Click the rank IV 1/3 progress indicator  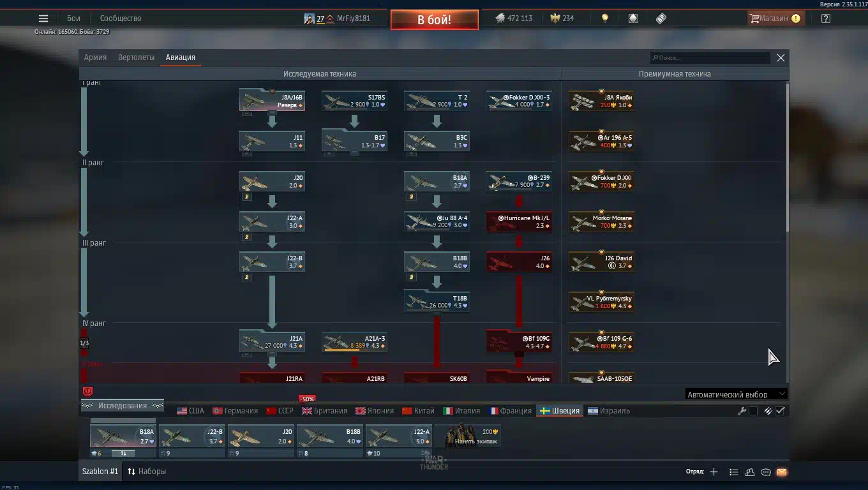tap(84, 343)
